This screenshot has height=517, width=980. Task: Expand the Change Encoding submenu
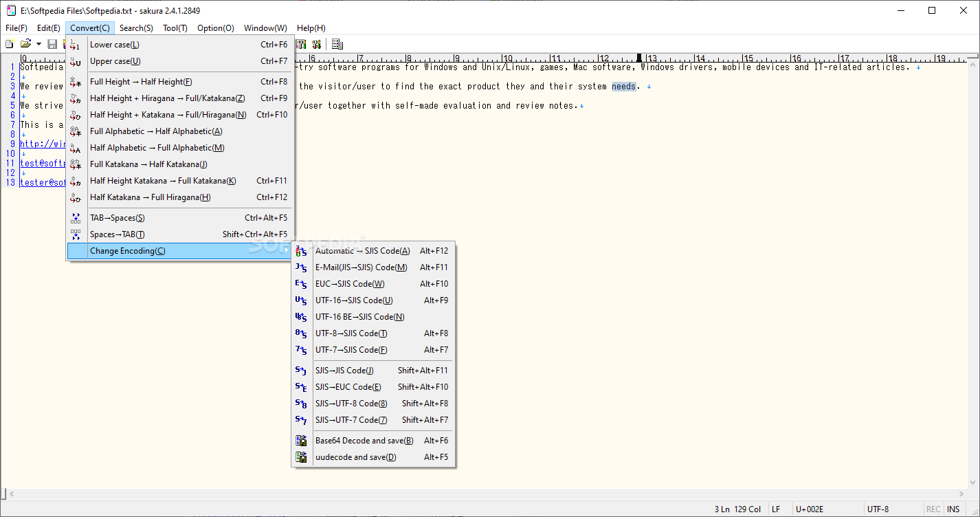point(180,251)
